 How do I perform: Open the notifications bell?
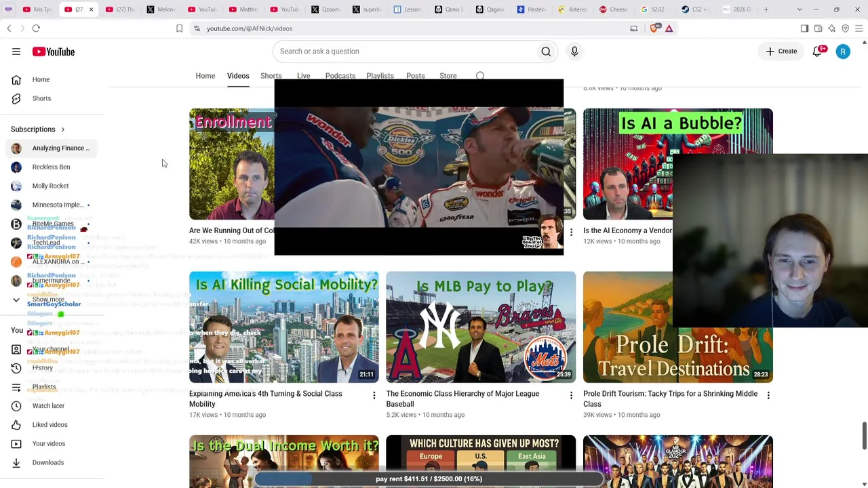click(x=818, y=52)
